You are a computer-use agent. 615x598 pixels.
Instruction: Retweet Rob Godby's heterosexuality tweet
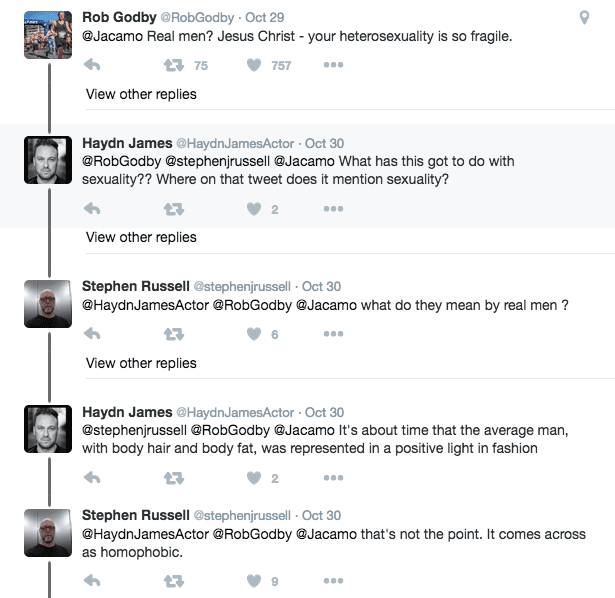(172, 65)
